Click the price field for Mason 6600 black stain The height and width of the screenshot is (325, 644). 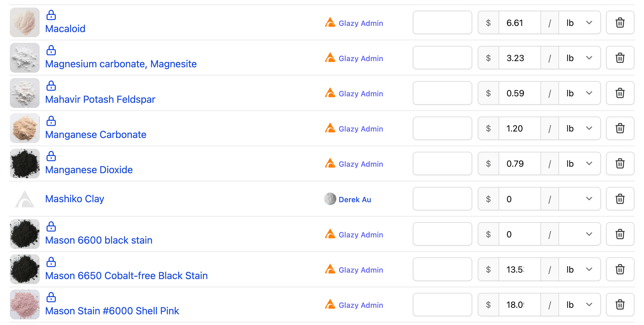(x=519, y=234)
